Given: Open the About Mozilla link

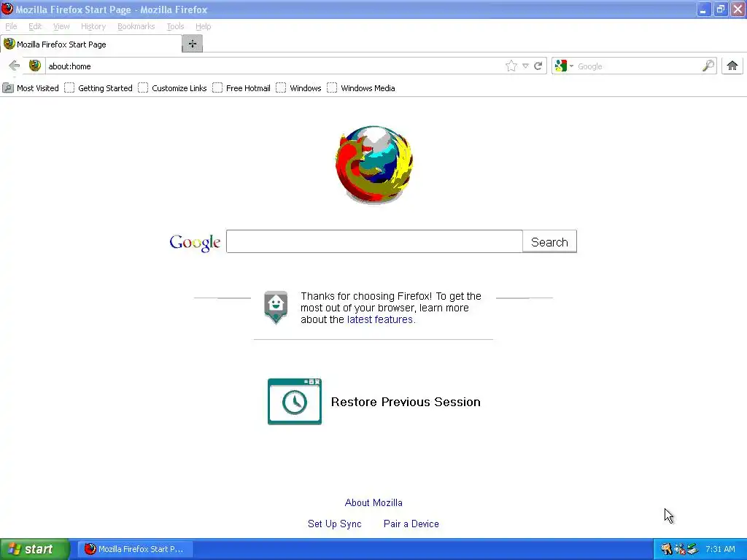Looking at the screenshot, I should click(x=373, y=502).
